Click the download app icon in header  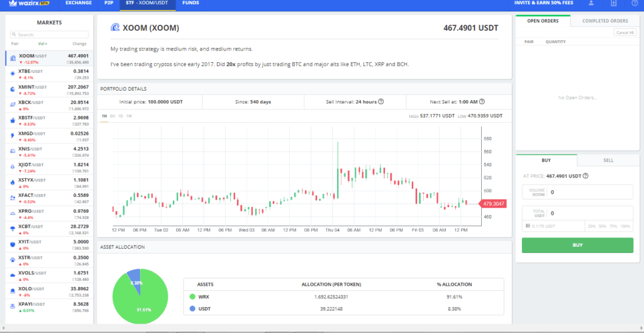click(614, 3)
